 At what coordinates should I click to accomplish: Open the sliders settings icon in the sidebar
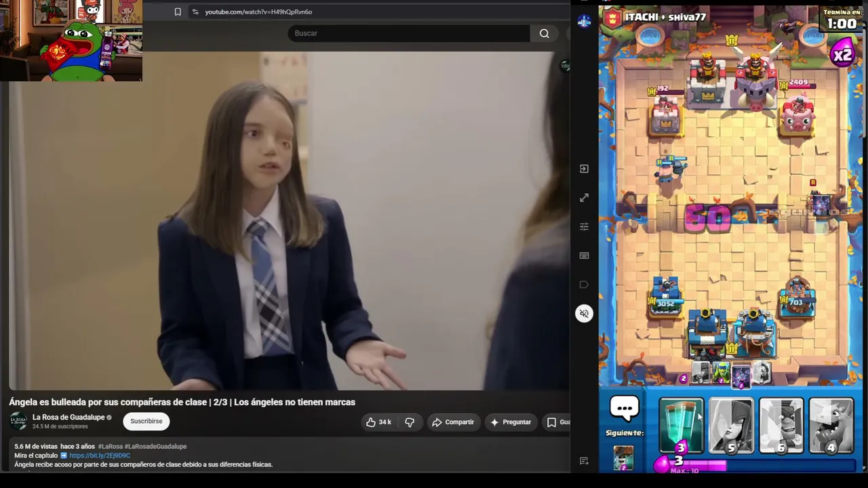(x=584, y=226)
